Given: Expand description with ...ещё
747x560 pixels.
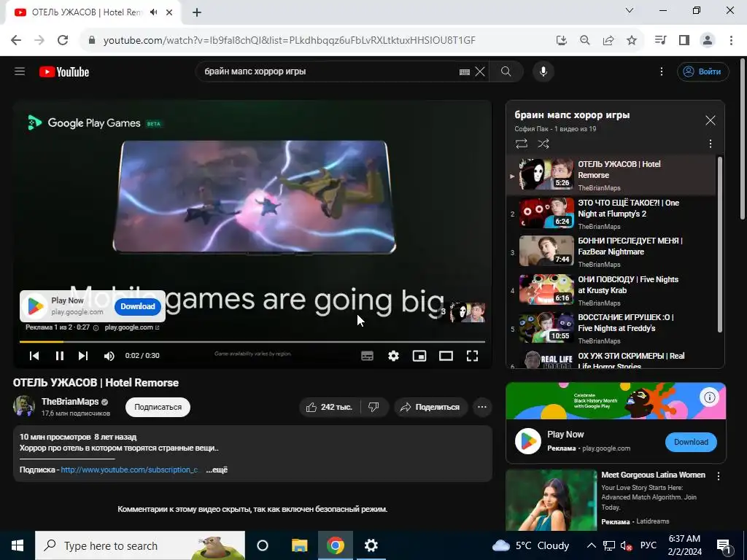Looking at the screenshot, I should (x=217, y=470).
